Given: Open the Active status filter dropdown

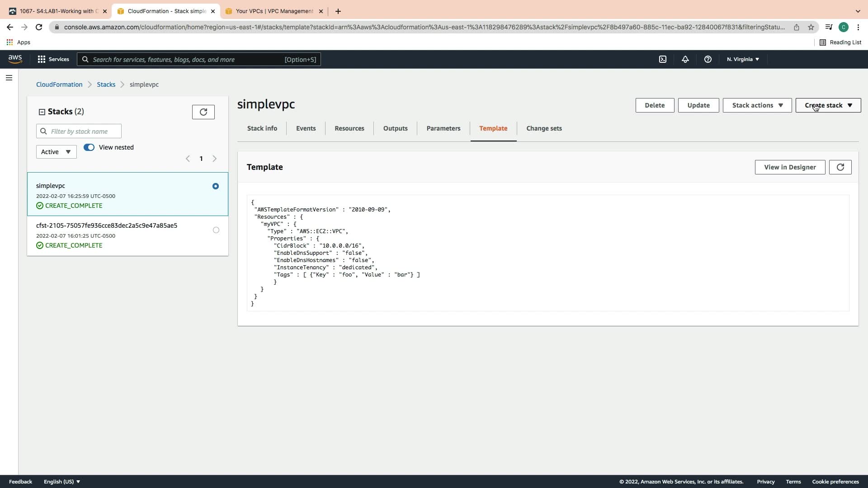Looking at the screenshot, I should tap(56, 152).
